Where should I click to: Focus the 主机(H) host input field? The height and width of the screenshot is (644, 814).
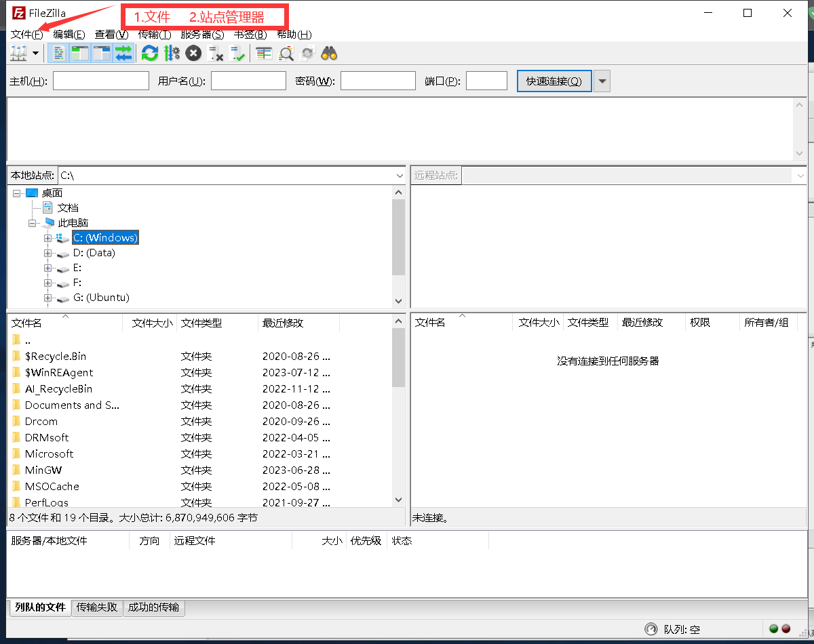coord(101,81)
